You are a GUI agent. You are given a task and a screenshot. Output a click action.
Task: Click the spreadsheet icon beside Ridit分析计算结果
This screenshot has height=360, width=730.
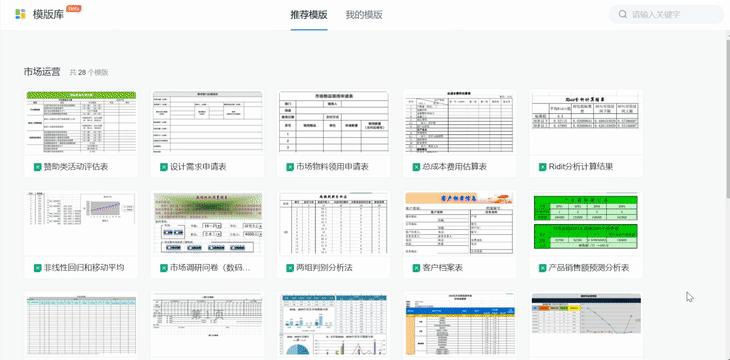(x=542, y=167)
